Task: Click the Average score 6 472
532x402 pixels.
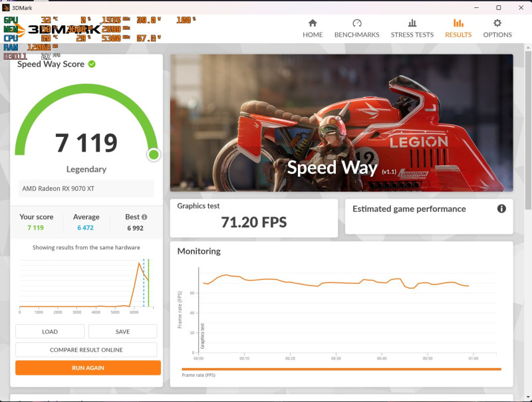Action: 86,228
